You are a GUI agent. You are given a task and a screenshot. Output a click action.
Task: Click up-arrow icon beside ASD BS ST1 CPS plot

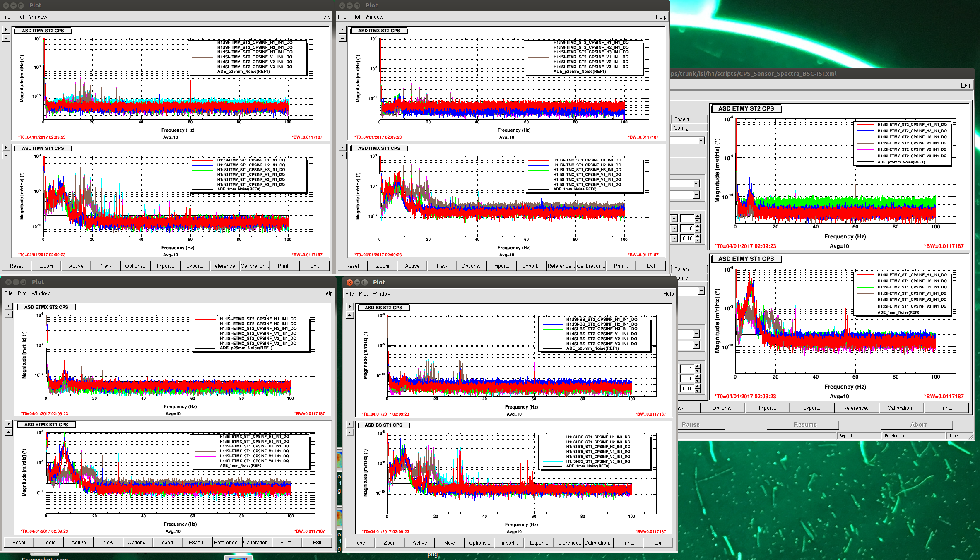pyautogui.click(x=349, y=433)
